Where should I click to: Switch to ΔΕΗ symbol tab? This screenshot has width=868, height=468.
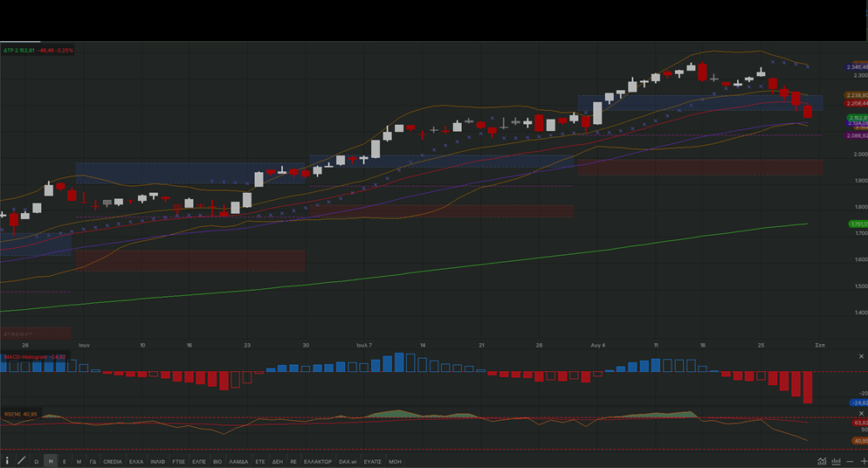[x=278, y=461]
